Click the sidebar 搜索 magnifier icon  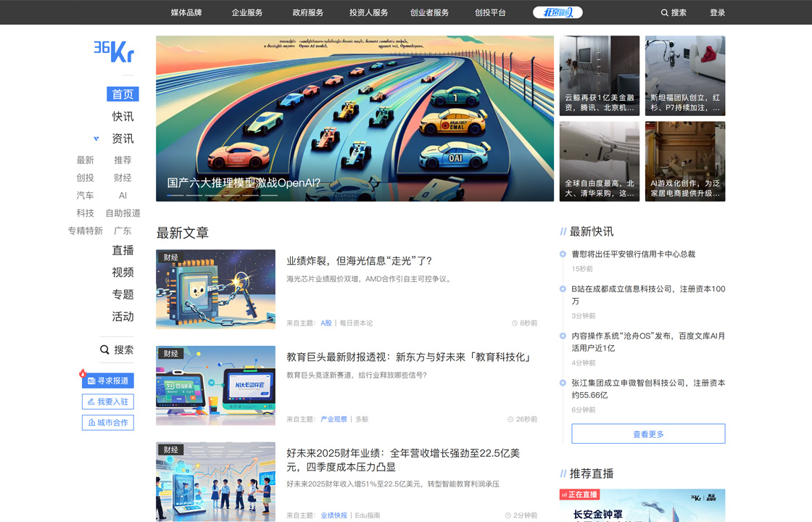click(104, 350)
